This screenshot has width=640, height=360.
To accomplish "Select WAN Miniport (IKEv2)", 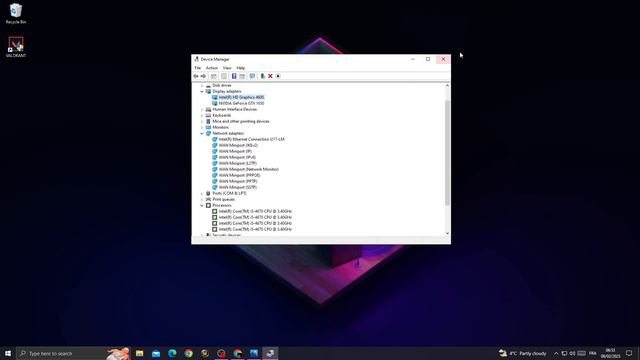I will [x=238, y=145].
